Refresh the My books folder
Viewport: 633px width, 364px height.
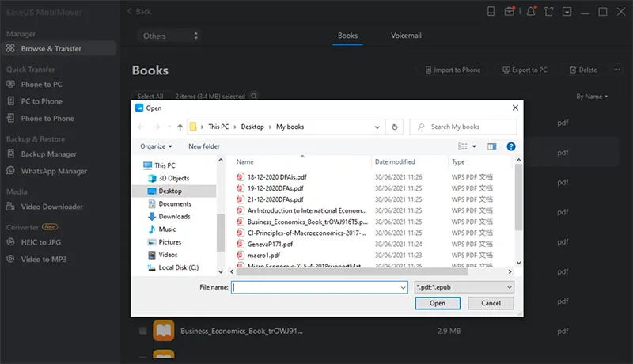click(394, 127)
